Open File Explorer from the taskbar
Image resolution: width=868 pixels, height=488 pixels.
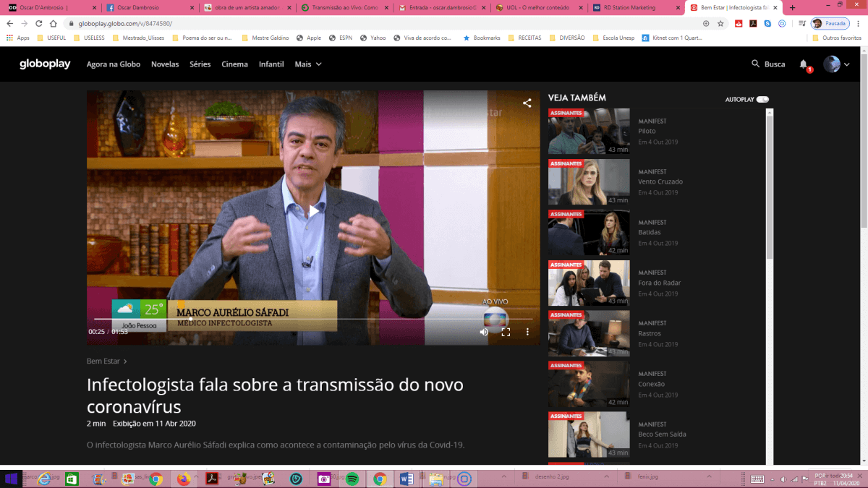pos(435,479)
